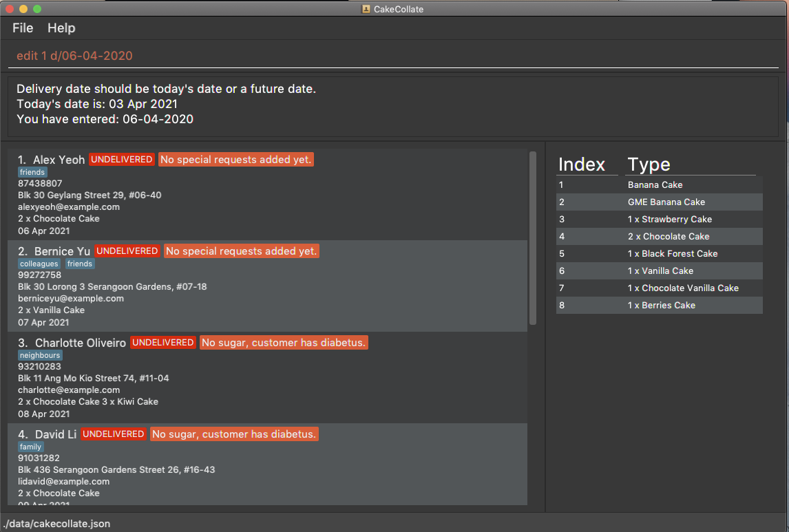This screenshot has width=789, height=532.
Task: Click Alex Yeoh's special request label
Action: [236, 160]
